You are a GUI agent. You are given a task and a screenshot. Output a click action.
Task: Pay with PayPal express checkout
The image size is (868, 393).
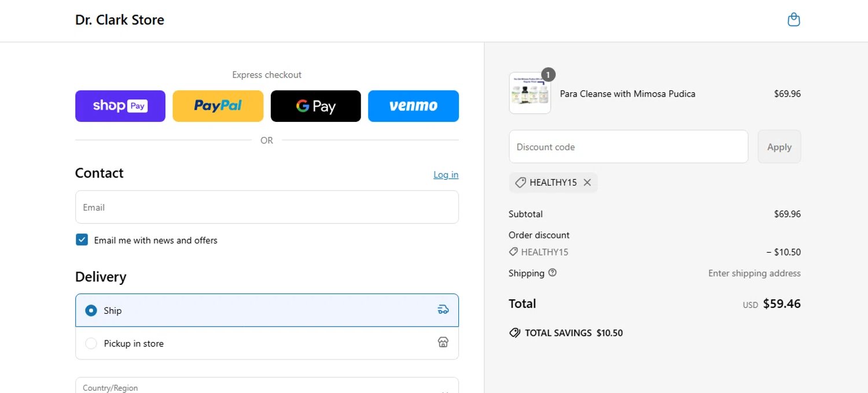tap(218, 106)
